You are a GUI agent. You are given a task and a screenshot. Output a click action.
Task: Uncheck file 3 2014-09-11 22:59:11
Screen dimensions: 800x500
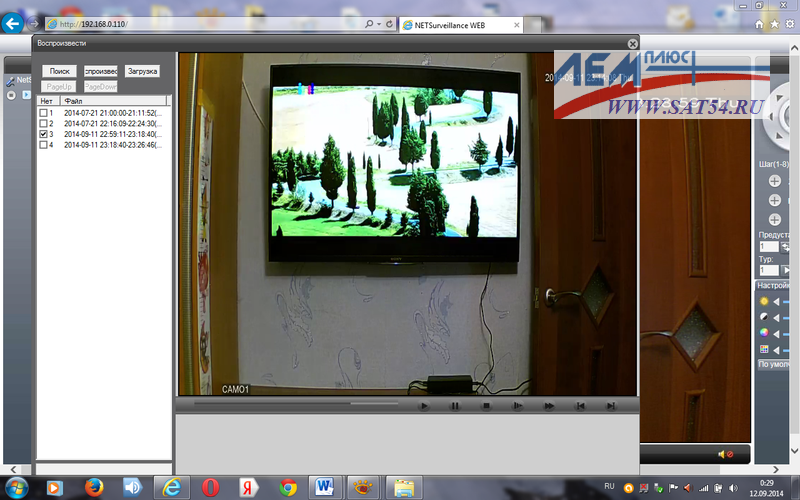click(43, 134)
